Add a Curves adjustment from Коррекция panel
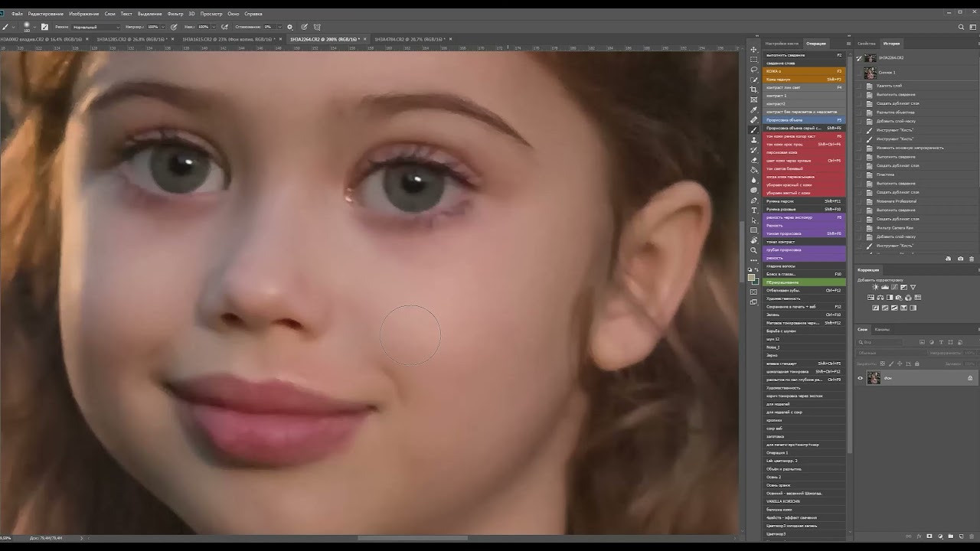This screenshot has height=551, width=980. tap(894, 287)
